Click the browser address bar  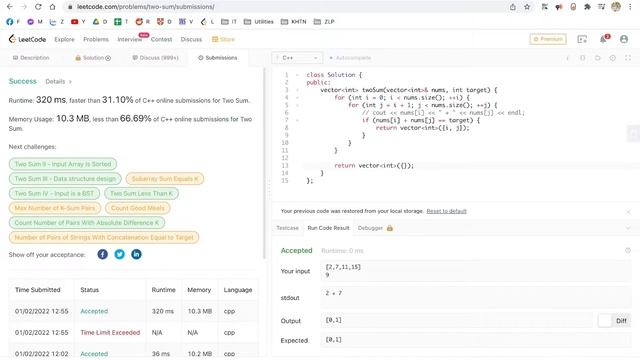[286, 7]
